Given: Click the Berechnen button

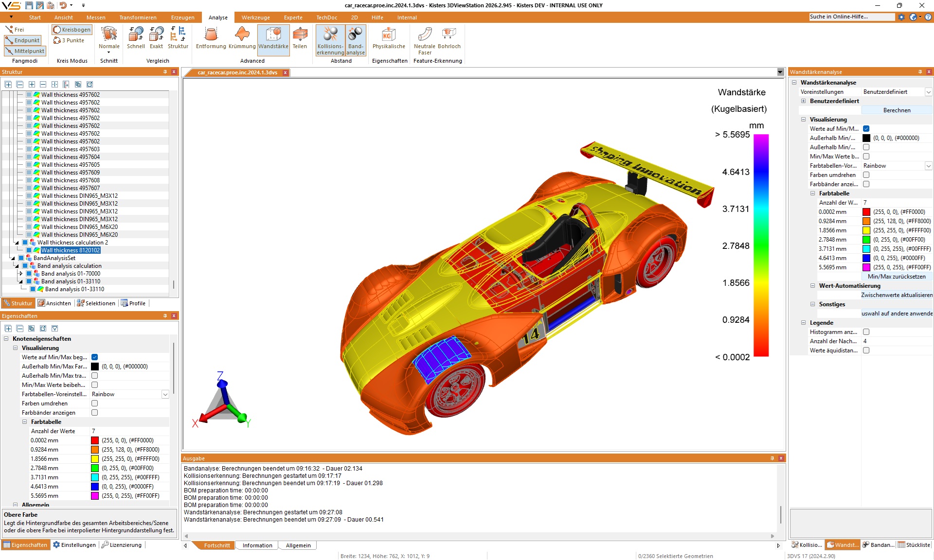Looking at the screenshot, I should click(897, 110).
